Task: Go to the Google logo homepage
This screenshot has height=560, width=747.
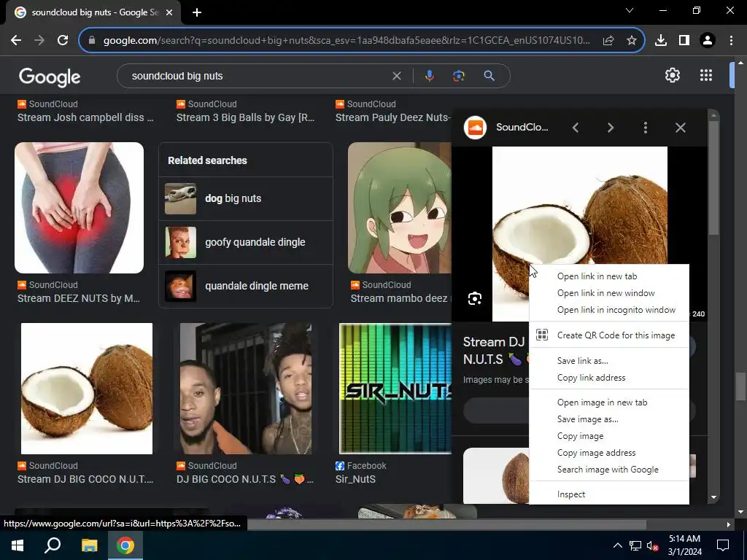Action: tap(50, 77)
